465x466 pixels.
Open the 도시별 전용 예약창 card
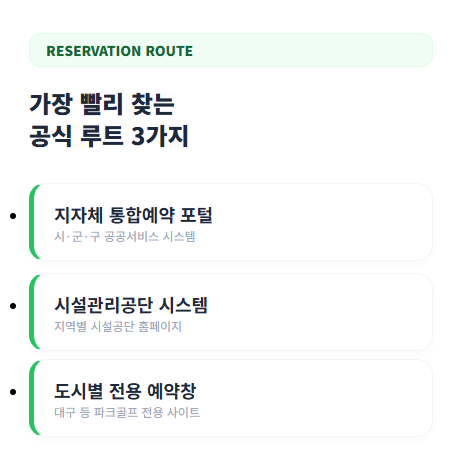coord(231,398)
